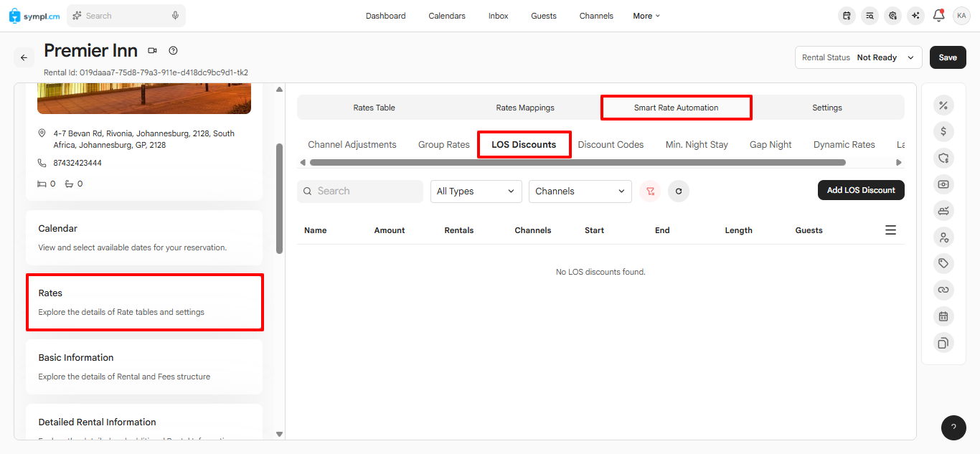Open Channels in top navigation
Viewport: 980px width, 454px height.
[x=596, y=16]
